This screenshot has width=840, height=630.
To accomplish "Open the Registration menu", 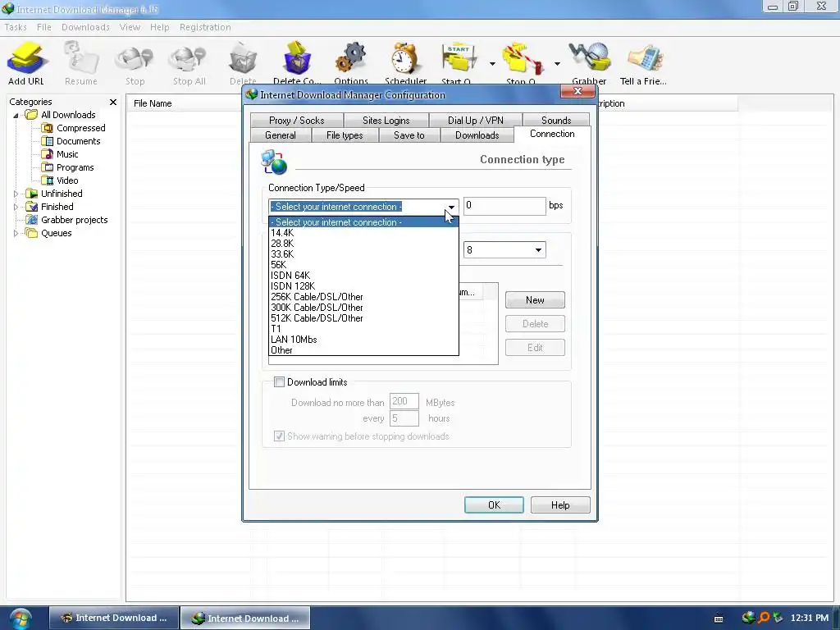I will coord(205,27).
